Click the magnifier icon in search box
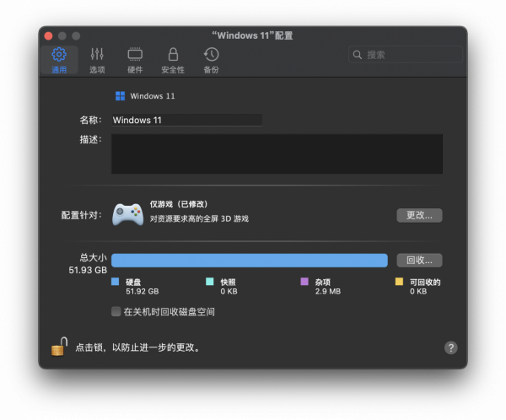Screen dimensions: 506x420 (x=357, y=55)
